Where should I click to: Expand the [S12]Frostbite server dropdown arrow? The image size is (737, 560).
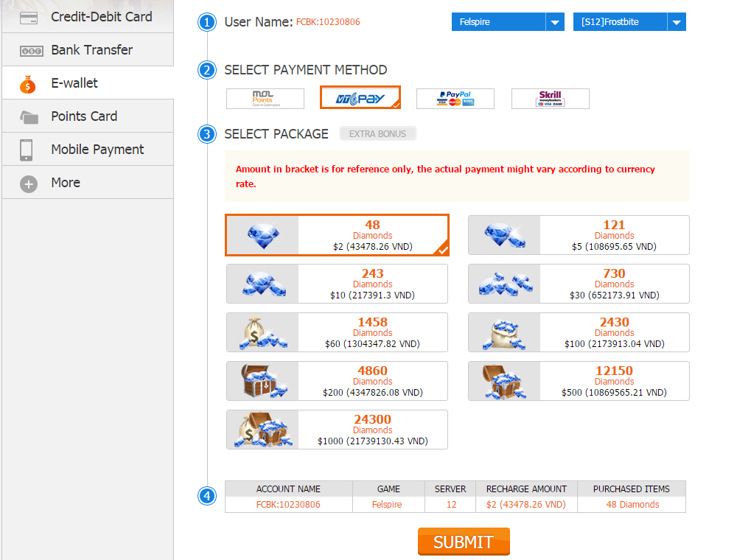677,22
